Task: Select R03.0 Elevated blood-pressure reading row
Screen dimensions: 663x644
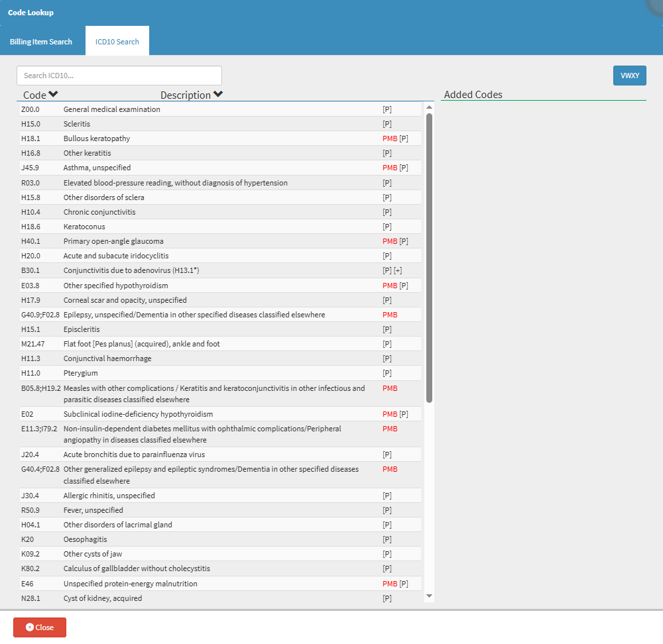Action: click(220, 183)
